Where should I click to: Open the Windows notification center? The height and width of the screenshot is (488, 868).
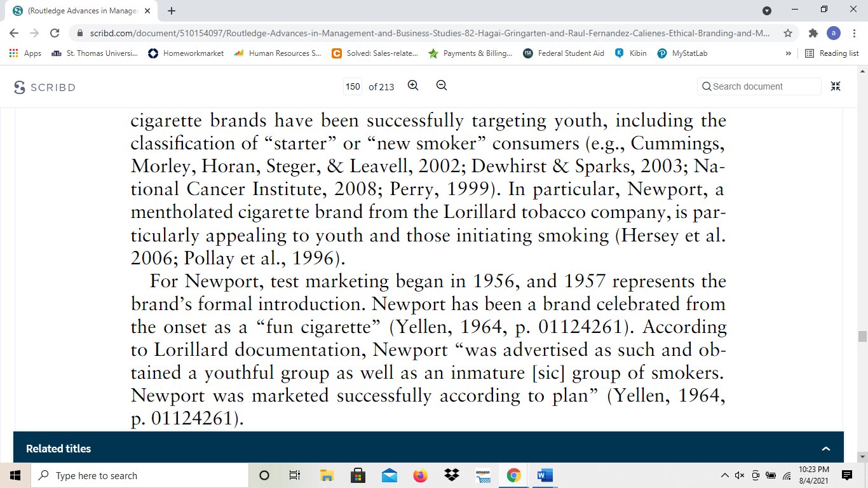846,475
